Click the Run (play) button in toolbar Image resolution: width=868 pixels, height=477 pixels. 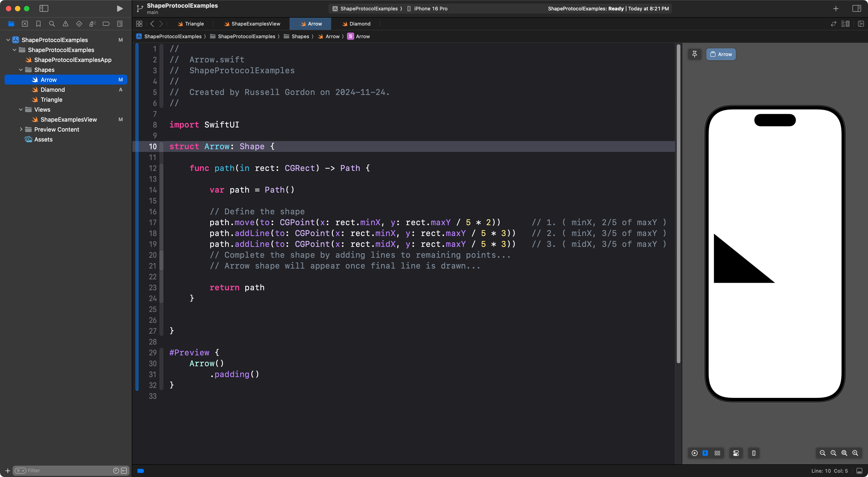pos(120,8)
